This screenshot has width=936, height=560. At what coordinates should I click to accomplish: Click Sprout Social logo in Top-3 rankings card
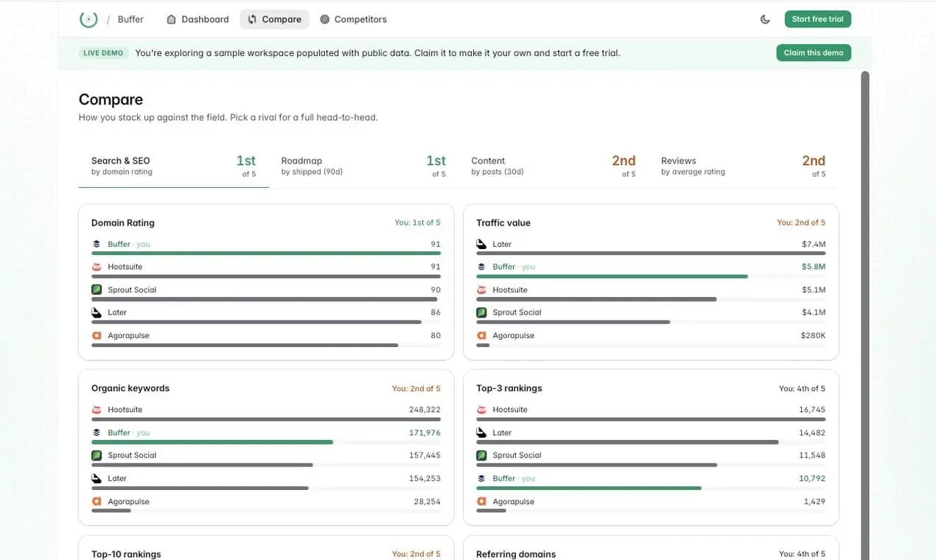point(481,455)
